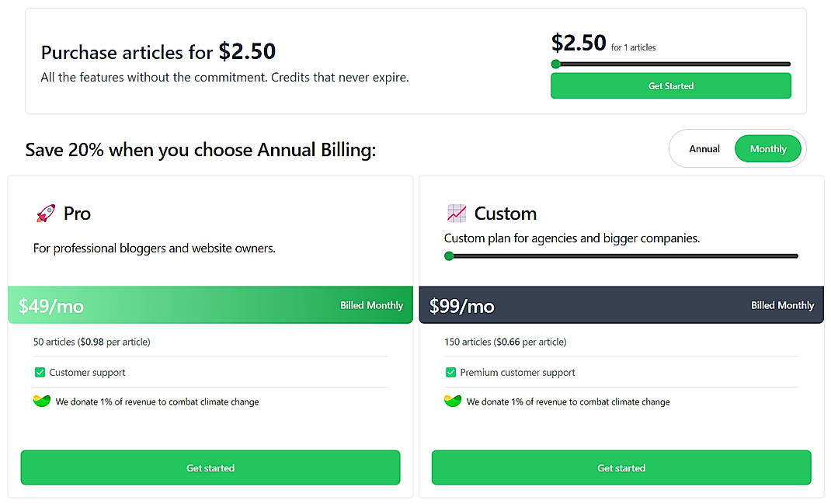The image size is (831, 504).
Task: Click Get started under the Custom plan
Action: click(x=621, y=468)
